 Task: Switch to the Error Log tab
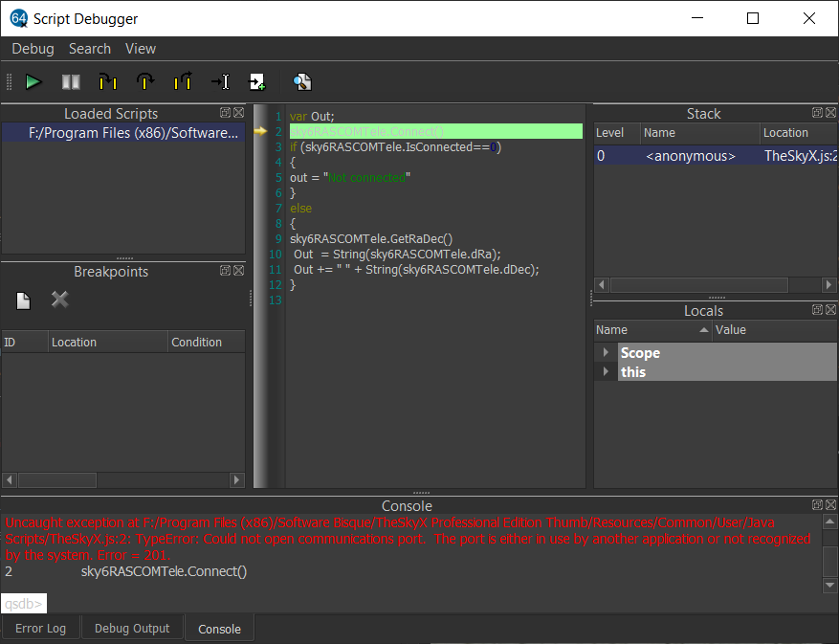coord(41,629)
